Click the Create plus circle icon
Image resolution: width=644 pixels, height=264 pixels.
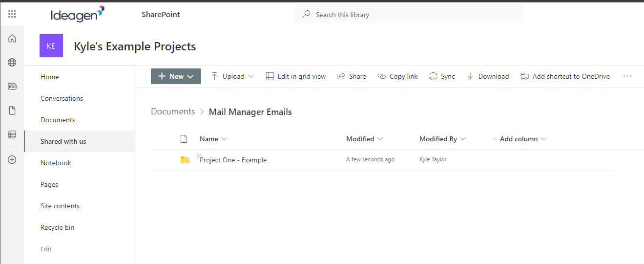(x=12, y=159)
